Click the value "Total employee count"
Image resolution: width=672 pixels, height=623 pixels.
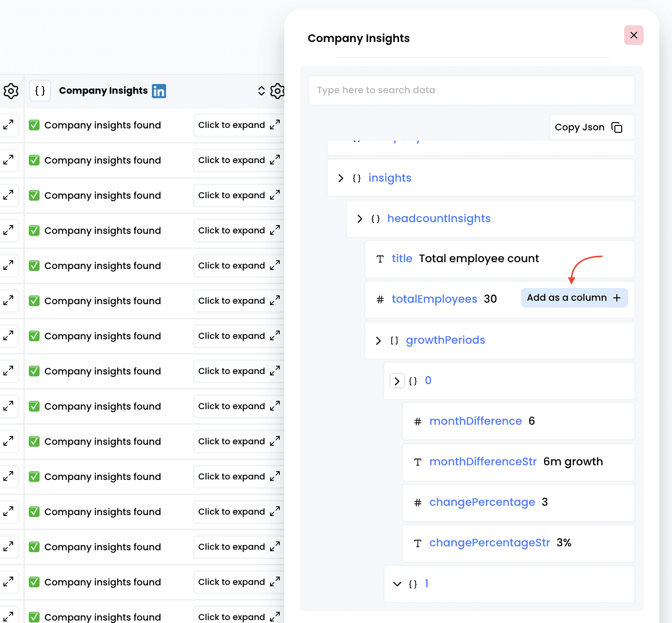click(479, 259)
